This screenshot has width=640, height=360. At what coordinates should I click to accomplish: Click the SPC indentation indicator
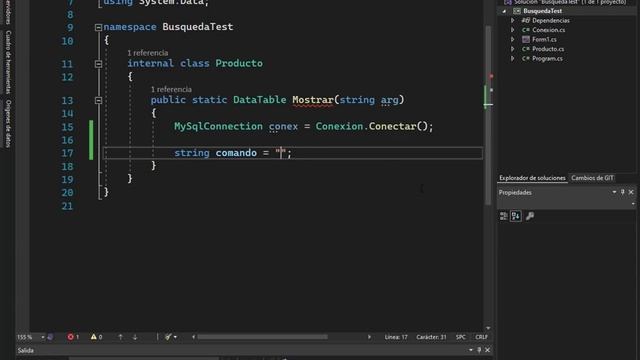coord(460,337)
